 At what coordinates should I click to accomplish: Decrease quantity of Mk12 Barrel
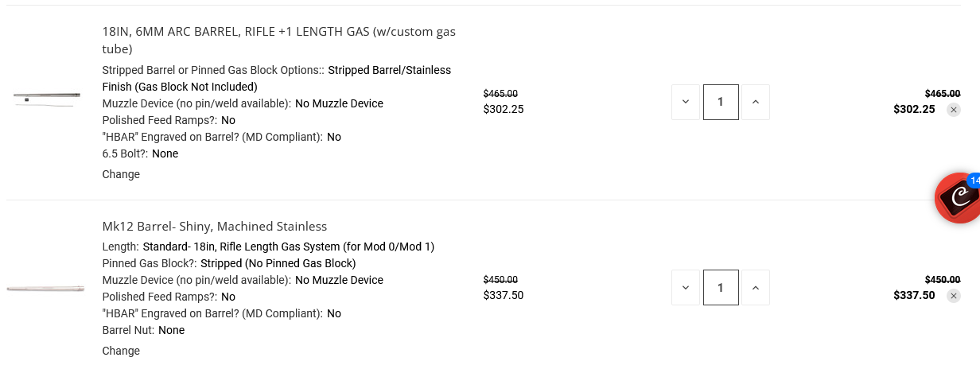tap(686, 287)
